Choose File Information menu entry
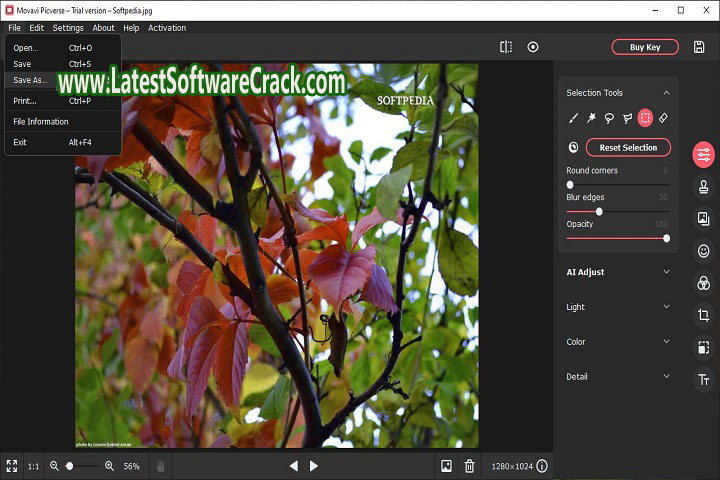 tap(63, 121)
